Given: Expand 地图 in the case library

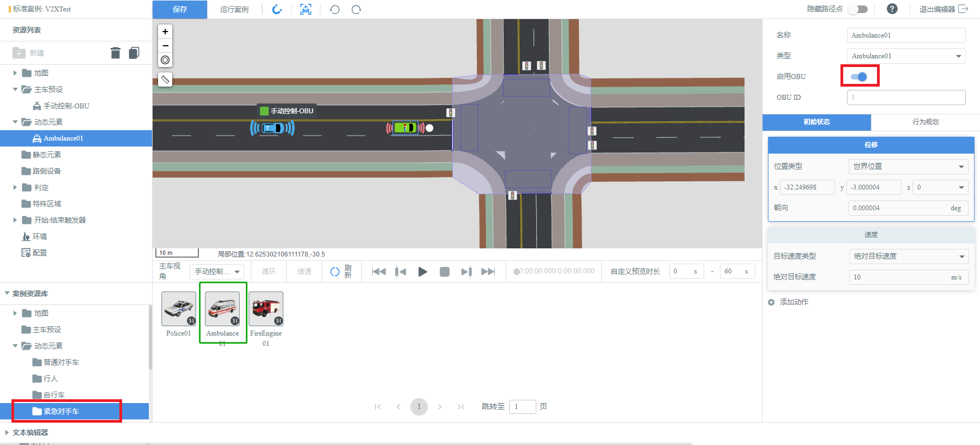Looking at the screenshot, I should pos(15,313).
